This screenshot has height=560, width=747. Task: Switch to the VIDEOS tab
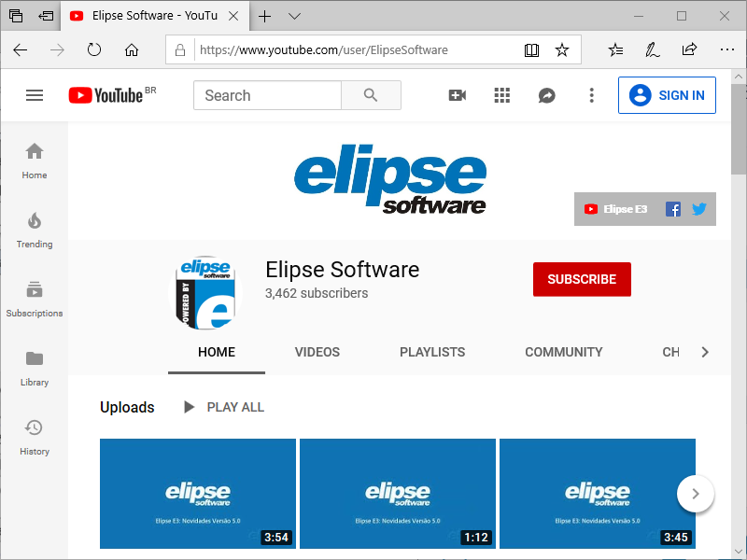tap(317, 352)
